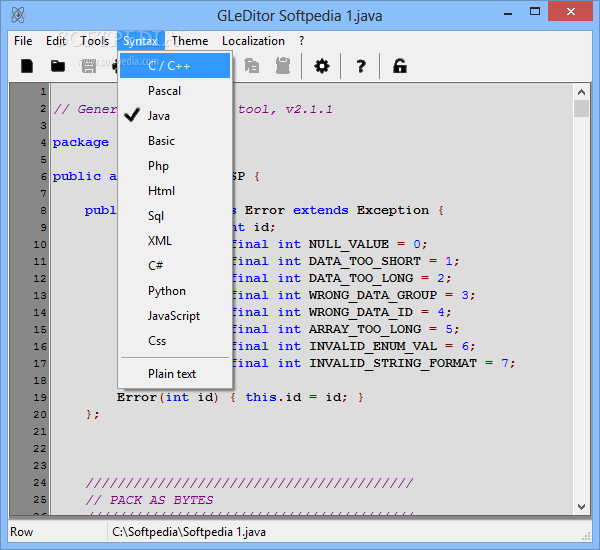Choose Basic syntax
Viewport: 600px width, 550px height.
pos(175,141)
